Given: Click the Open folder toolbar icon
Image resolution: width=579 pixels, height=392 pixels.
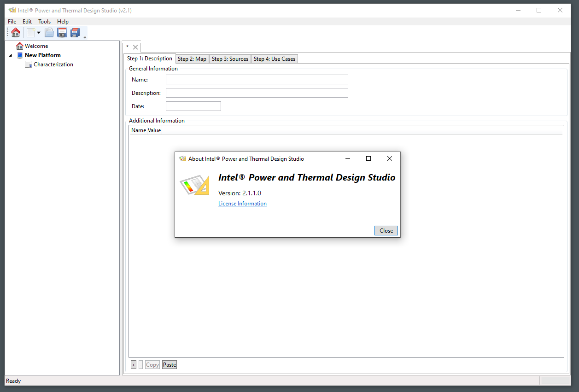Looking at the screenshot, I should click(x=49, y=32).
